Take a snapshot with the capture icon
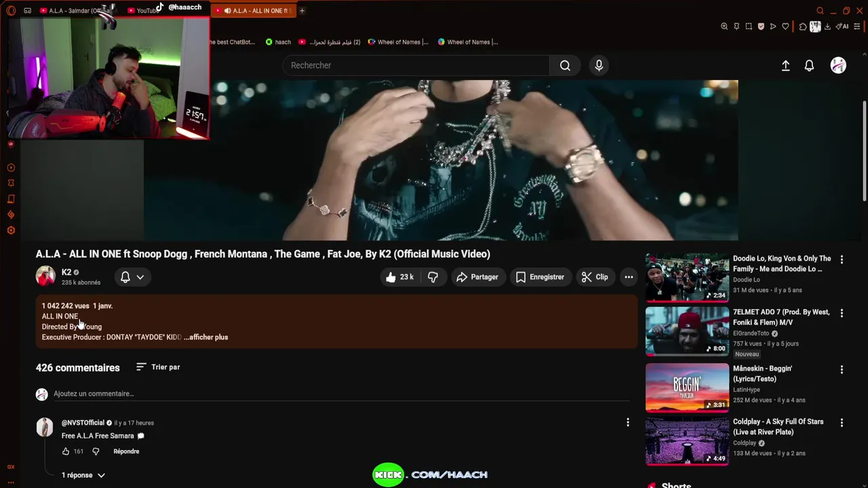The width and height of the screenshot is (868, 488). tap(749, 26)
